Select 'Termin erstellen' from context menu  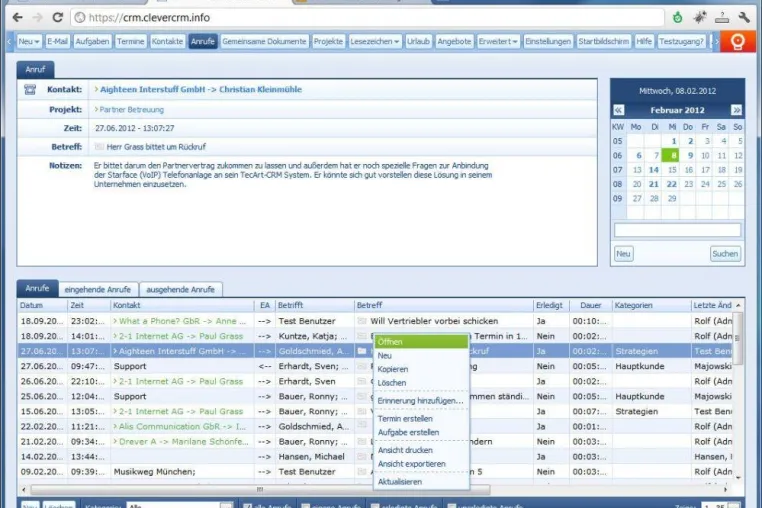[421, 419]
